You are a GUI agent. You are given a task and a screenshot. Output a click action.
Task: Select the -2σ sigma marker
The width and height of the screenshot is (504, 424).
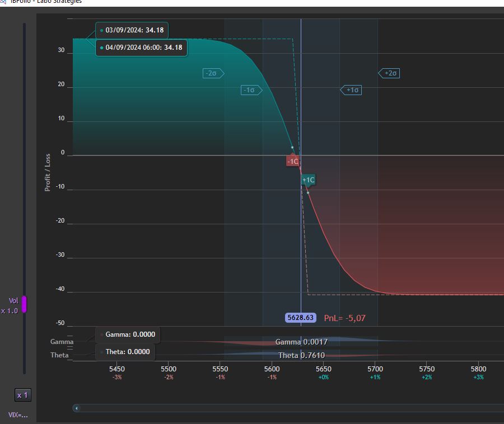[x=213, y=73]
